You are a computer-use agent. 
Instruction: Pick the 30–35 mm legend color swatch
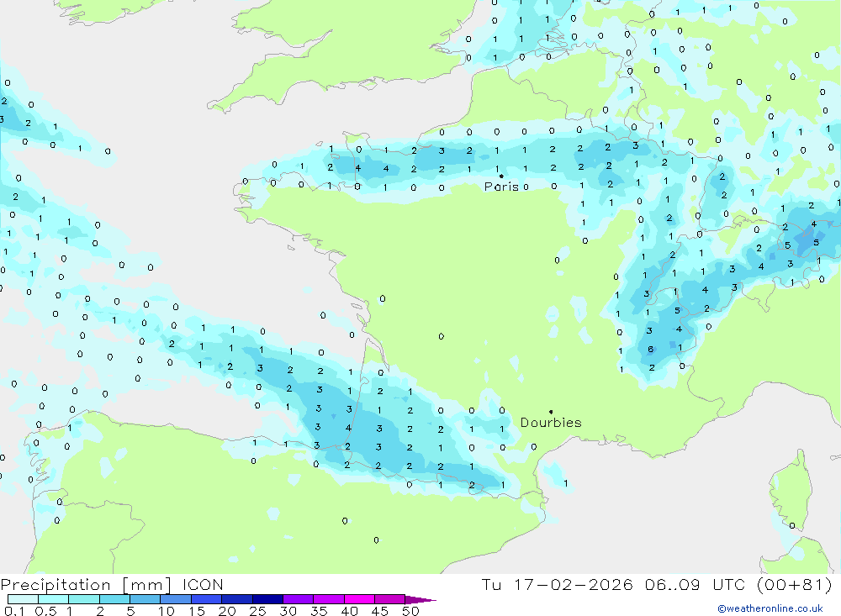299,599
